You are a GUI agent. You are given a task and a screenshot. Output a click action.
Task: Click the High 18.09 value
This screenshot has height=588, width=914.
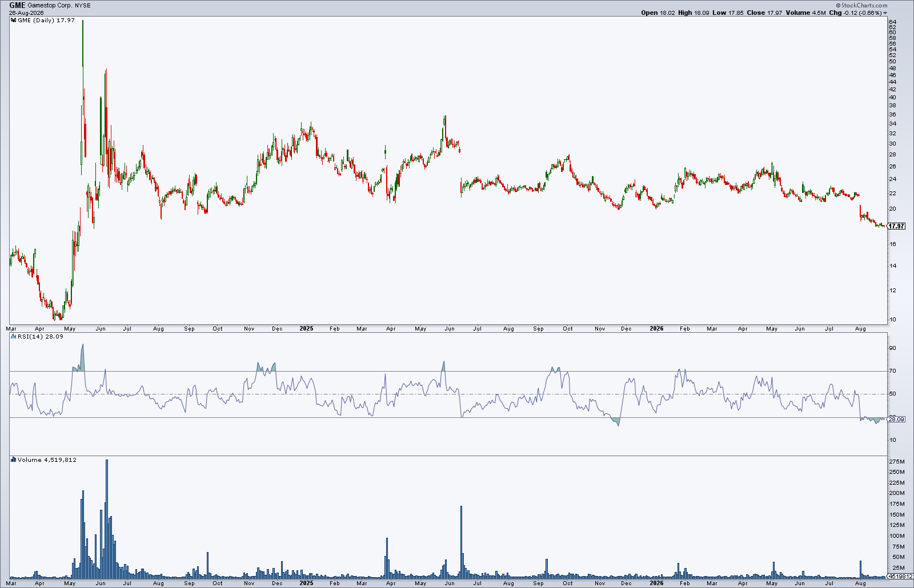(693, 13)
